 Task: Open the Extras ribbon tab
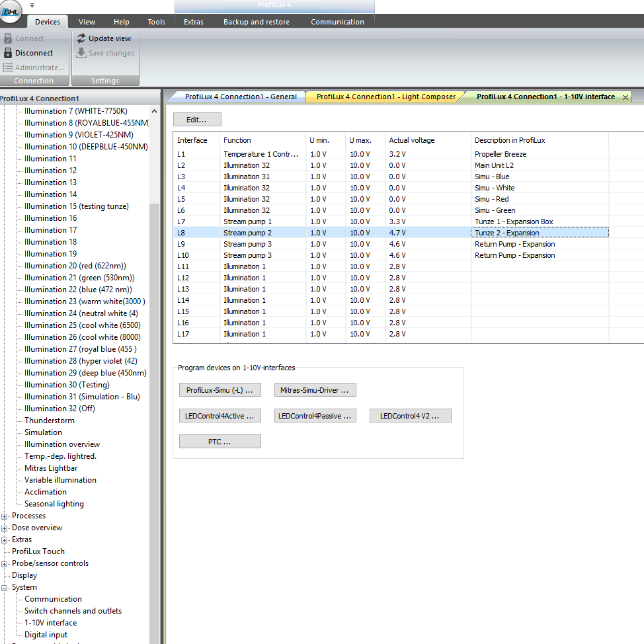coord(194,22)
